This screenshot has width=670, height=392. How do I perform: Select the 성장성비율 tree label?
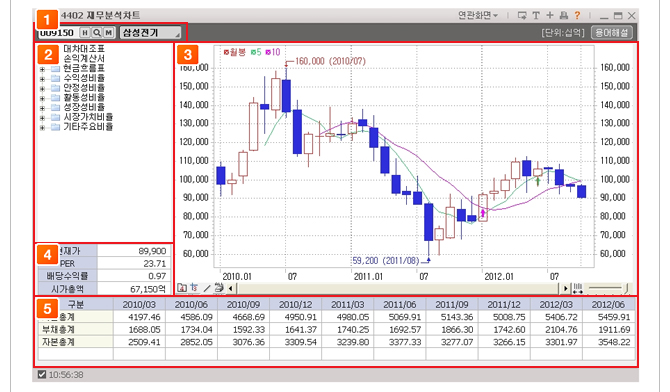coord(84,107)
